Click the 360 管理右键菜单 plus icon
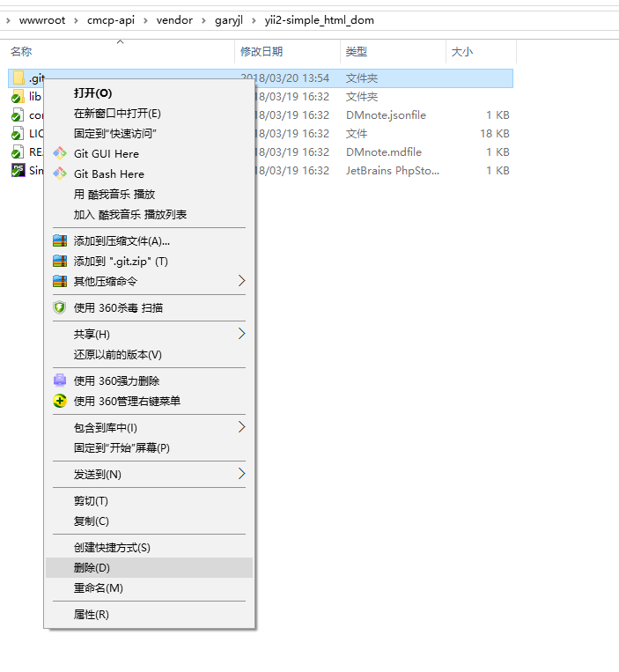The image size is (619, 672). point(60,401)
